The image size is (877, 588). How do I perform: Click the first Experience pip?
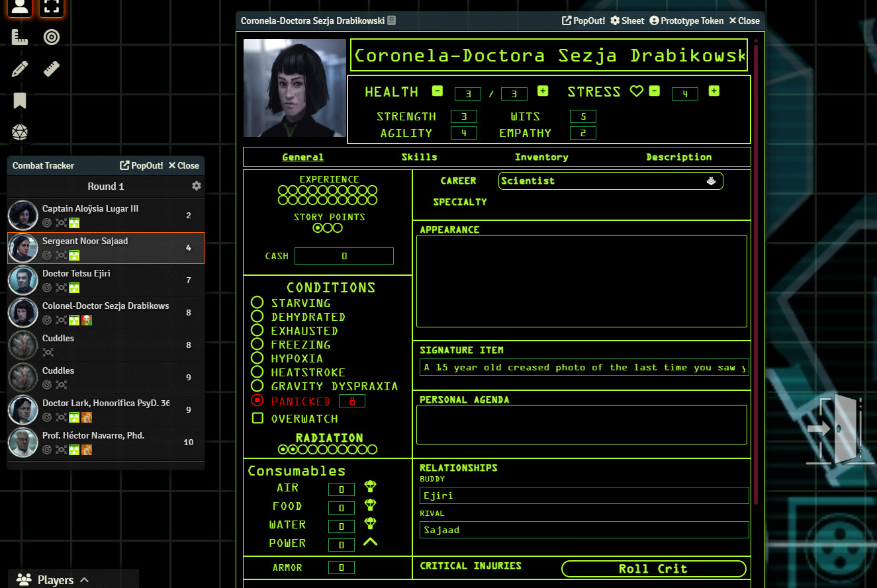click(283, 190)
